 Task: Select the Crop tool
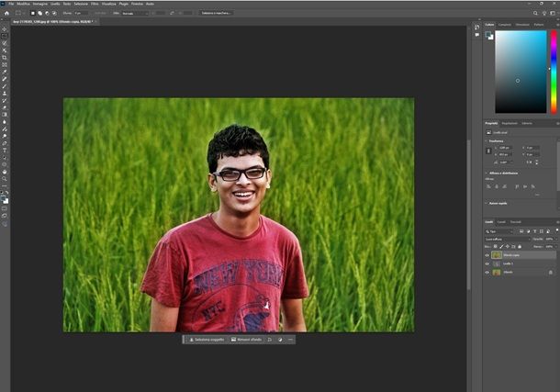click(5, 57)
